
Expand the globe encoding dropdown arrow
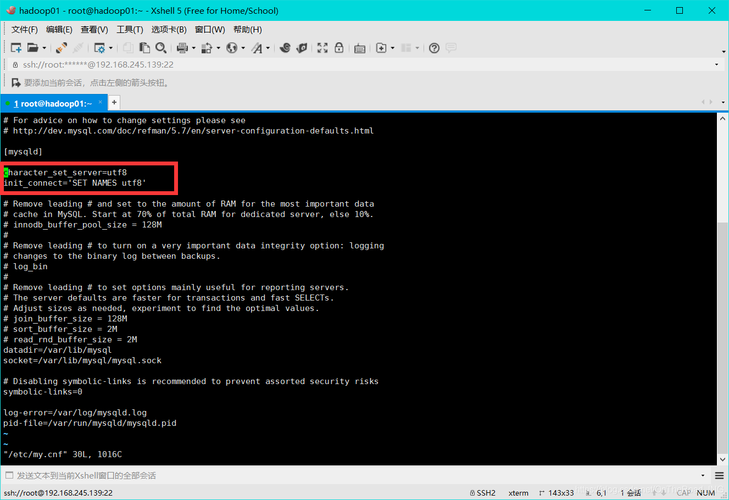[x=243, y=48]
